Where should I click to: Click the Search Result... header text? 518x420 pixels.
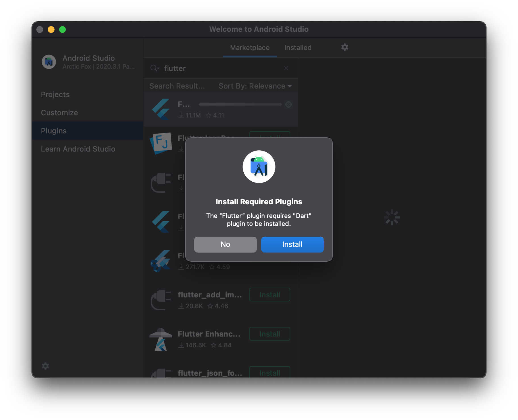click(x=177, y=86)
